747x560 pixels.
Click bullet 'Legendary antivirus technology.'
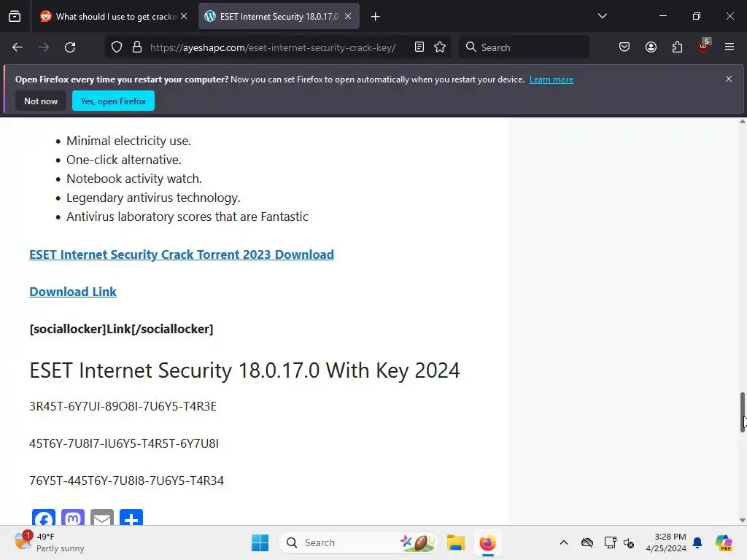point(153,198)
